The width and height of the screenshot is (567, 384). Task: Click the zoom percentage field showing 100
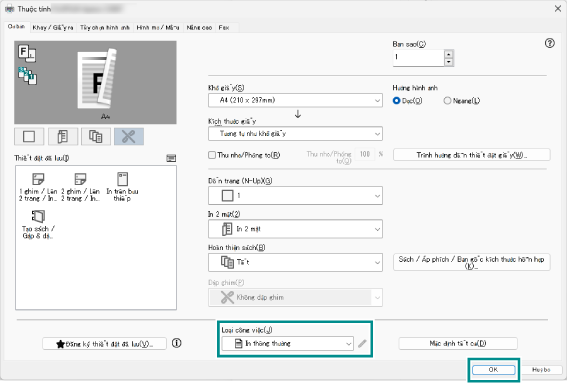(x=364, y=154)
